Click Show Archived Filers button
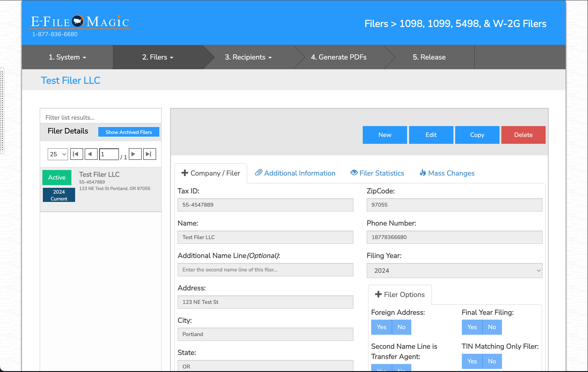Viewport: 588px width, 372px height. pyautogui.click(x=128, y=132)
